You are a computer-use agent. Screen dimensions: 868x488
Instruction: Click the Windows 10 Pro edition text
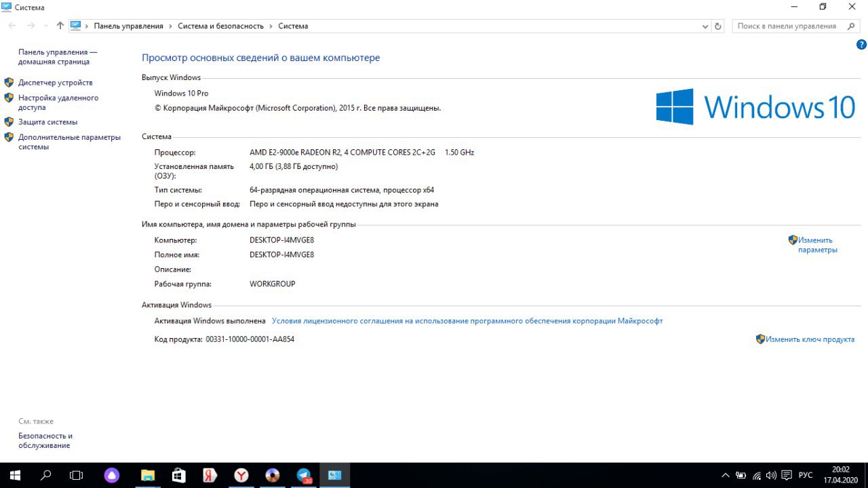181,93
